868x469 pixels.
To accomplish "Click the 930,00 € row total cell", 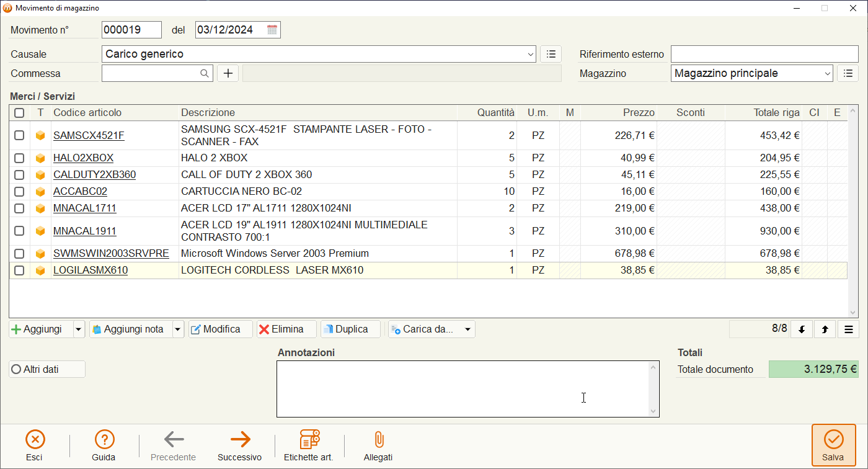I will [x=764, y=231].
